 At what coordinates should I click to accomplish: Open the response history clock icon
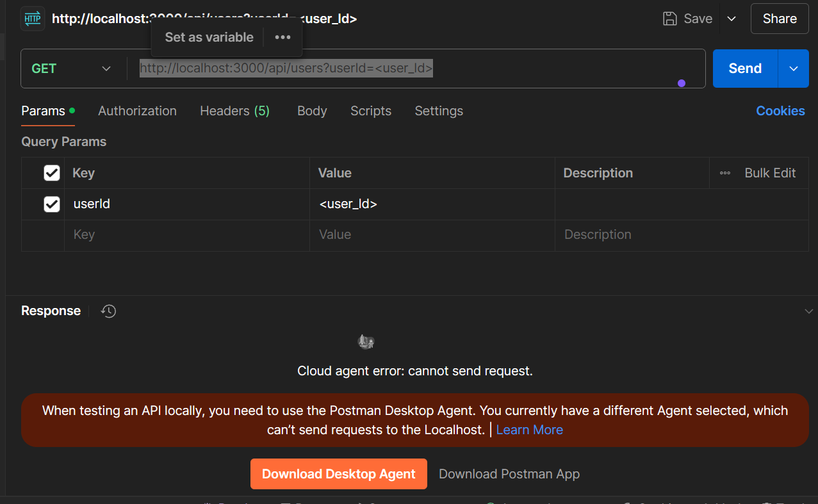[109, 311]
